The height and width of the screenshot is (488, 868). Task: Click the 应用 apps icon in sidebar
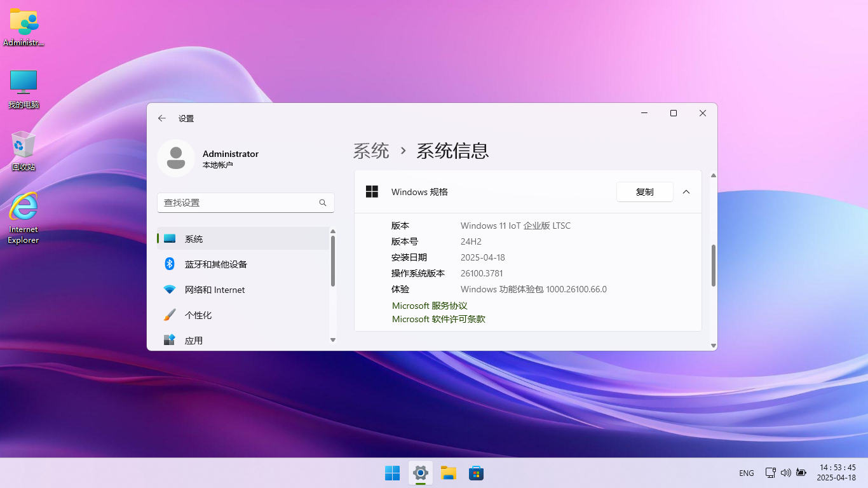(170, 340)
